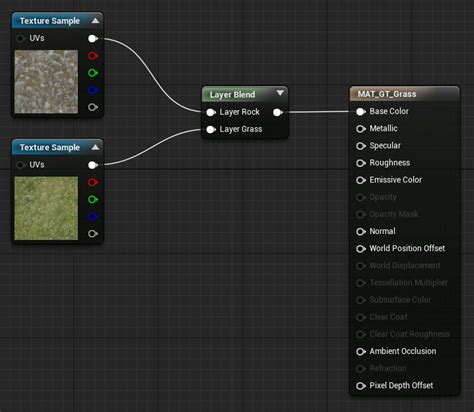
Task: Click the alpha output pin of grass Texture Sample
Action: (x=93, y=234)
